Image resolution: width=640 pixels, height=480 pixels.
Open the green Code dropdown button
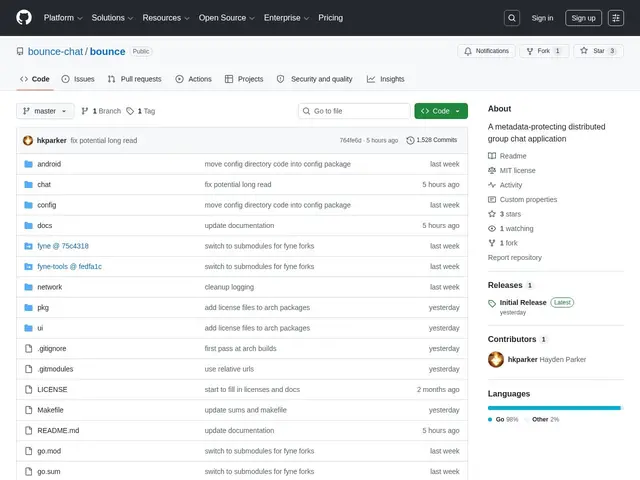pos(441,111)
